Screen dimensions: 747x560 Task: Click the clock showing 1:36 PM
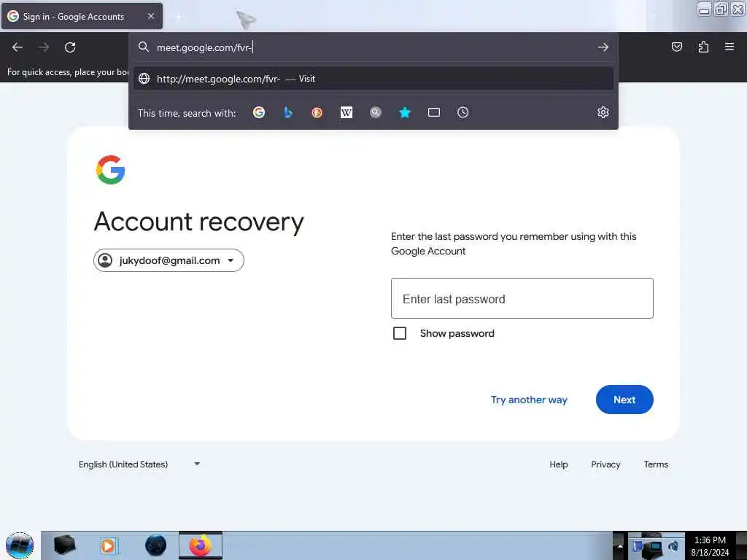[x=710, y=540]
